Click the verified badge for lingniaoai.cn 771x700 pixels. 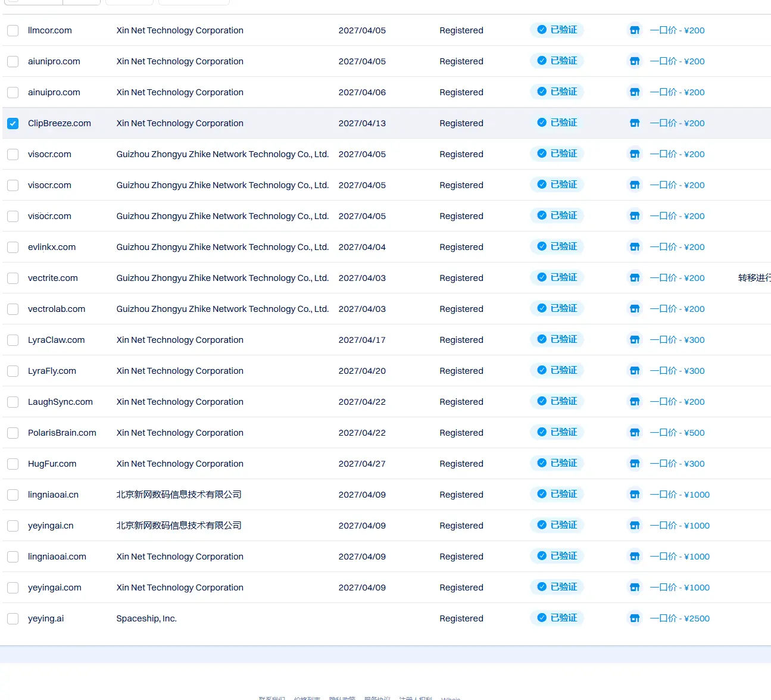pos(557,494)
